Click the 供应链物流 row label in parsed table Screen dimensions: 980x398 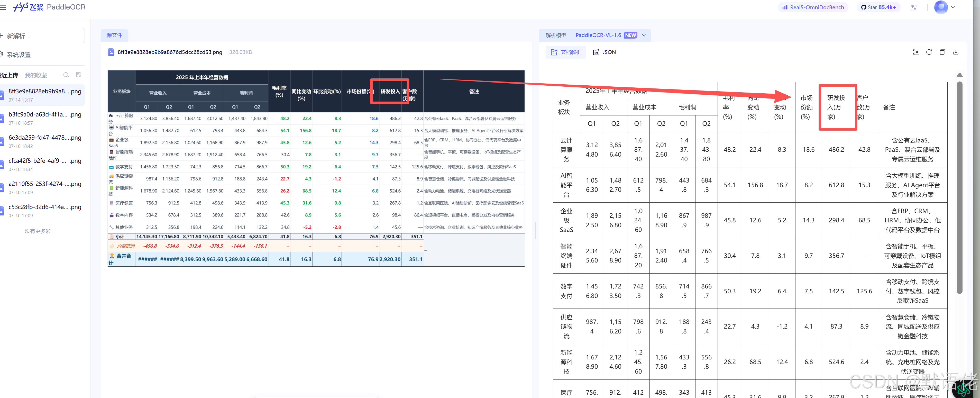566,327
